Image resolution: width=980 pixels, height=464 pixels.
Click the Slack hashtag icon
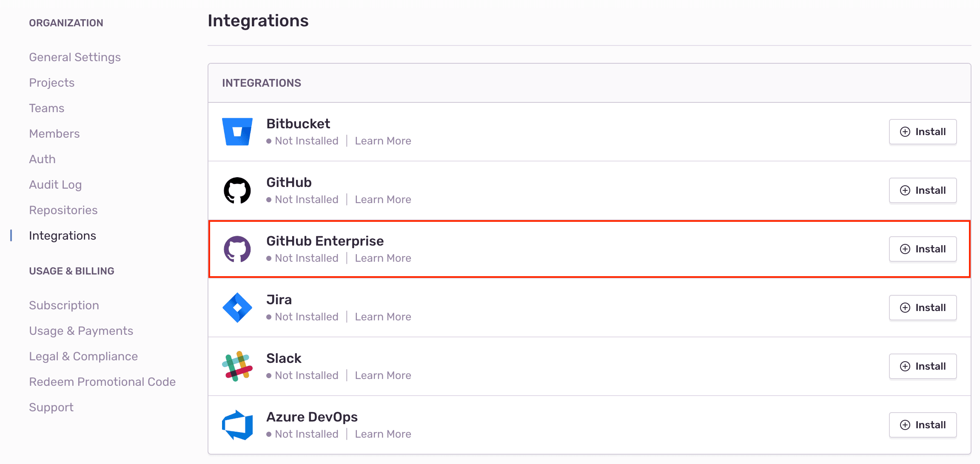[237, 366]
